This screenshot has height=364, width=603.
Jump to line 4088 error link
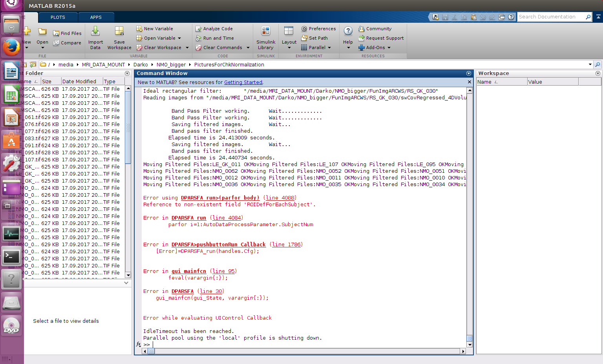pos(280,198)
